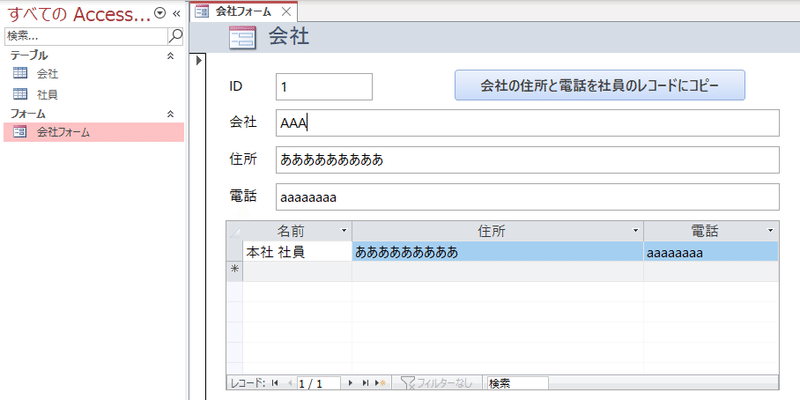The height and width of the screenshot is (400, 800).
Task: Click the record selector arrow of the form
Action: [198, 60]
